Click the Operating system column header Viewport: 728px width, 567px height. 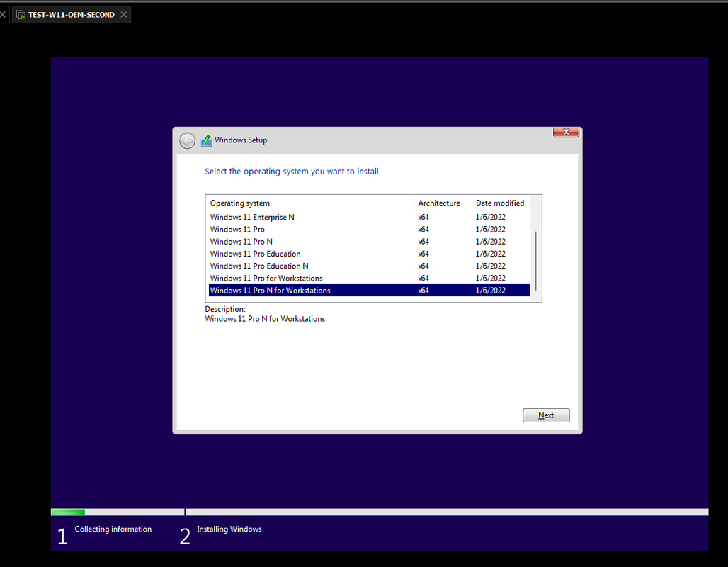(x=309, y=203)
